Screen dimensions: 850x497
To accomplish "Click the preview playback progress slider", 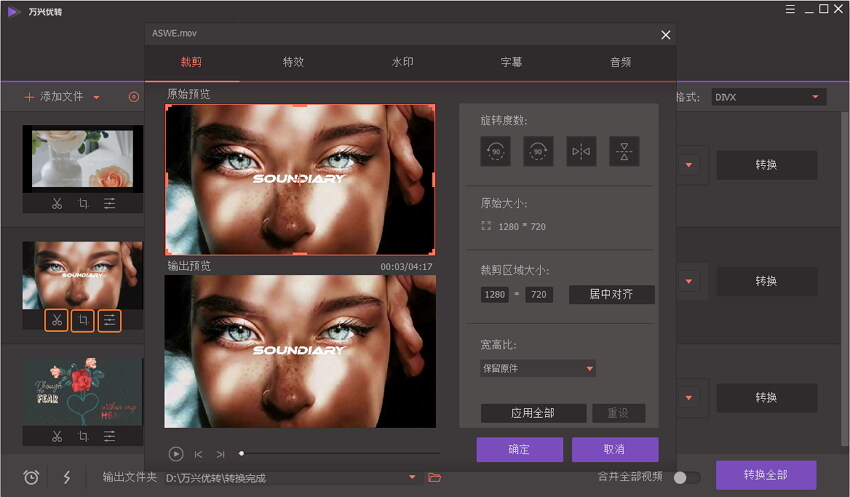I will [325, 453].
